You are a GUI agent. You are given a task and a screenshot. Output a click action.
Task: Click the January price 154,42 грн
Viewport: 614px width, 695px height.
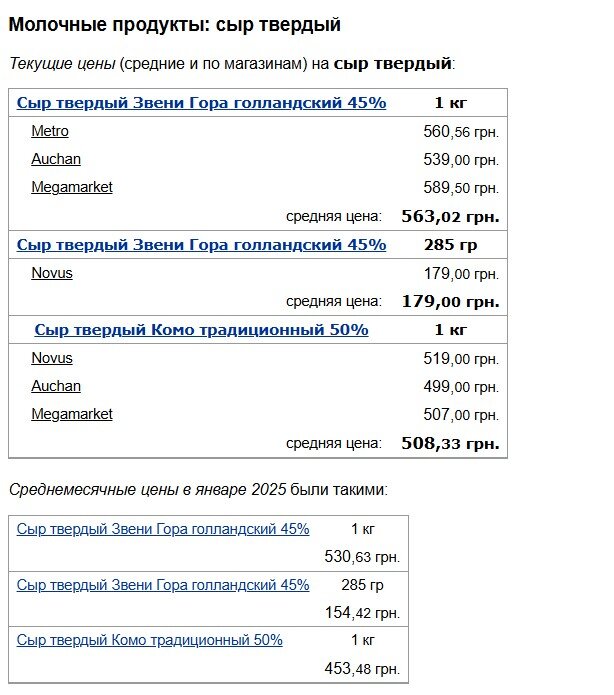pos(362,613)
